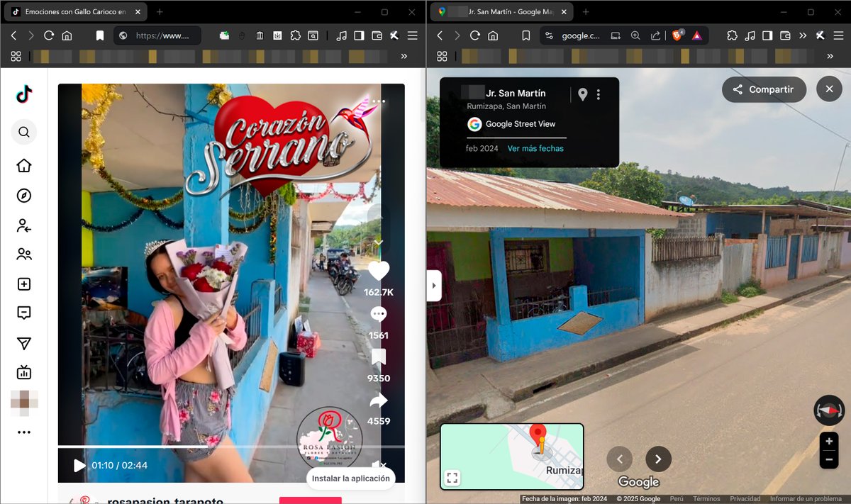Toggle the sidebar panel in TikTok window

point(360,35)
